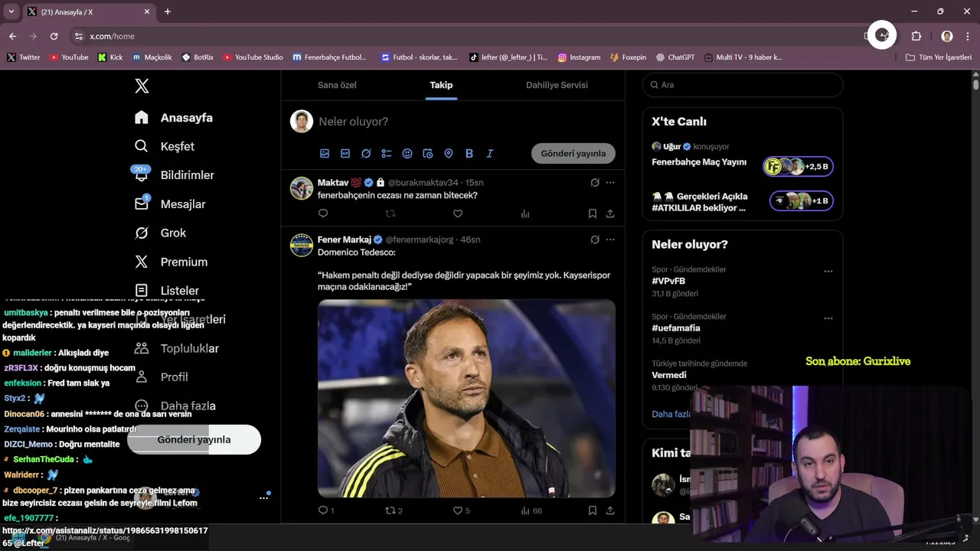The height and width of the screenshot is (551, 980).
Task: View Fener Markaj post analytics
Action: pyautogui.click(x=531, y=510)
